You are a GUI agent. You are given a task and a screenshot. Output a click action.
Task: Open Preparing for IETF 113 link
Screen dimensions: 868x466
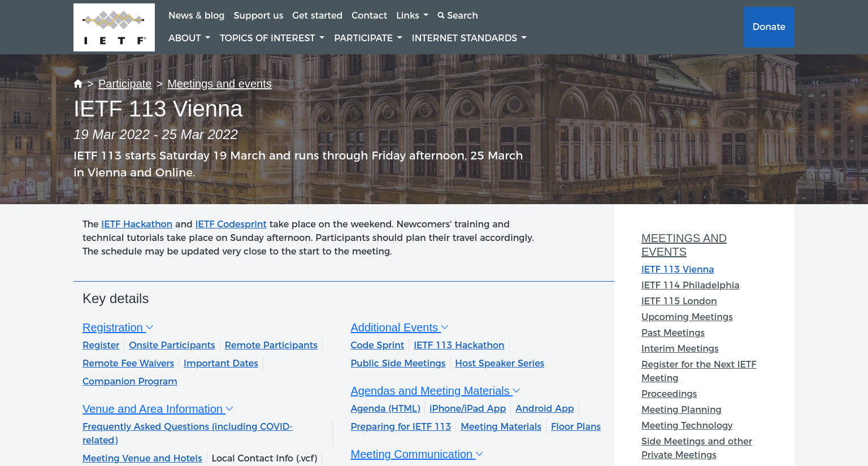click(401, 426)
